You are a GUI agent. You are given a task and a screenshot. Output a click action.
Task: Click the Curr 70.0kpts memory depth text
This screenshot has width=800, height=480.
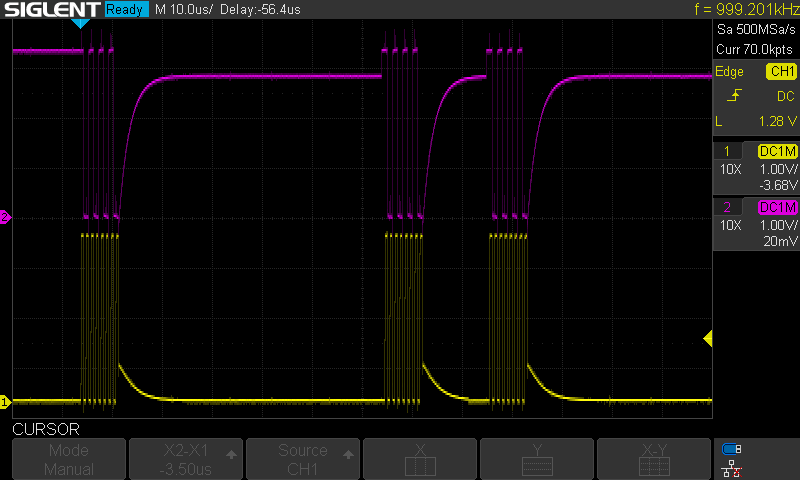coord(754,49)
